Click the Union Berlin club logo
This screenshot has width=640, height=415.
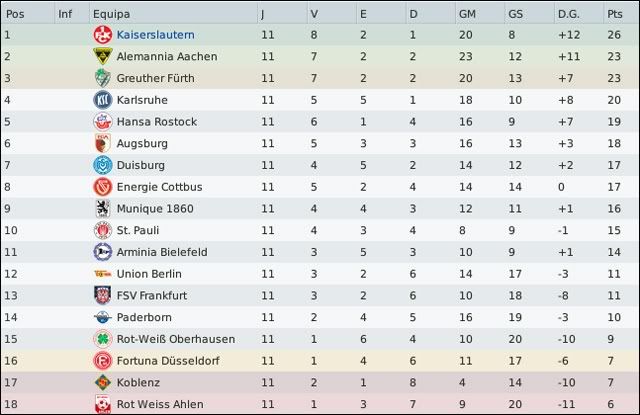[100, 274]
